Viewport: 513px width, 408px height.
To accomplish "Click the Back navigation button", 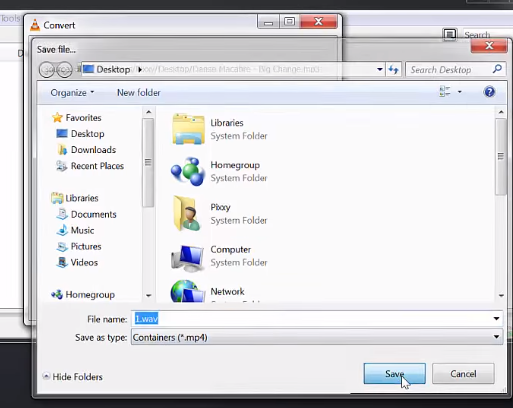I will coord(47,70).
